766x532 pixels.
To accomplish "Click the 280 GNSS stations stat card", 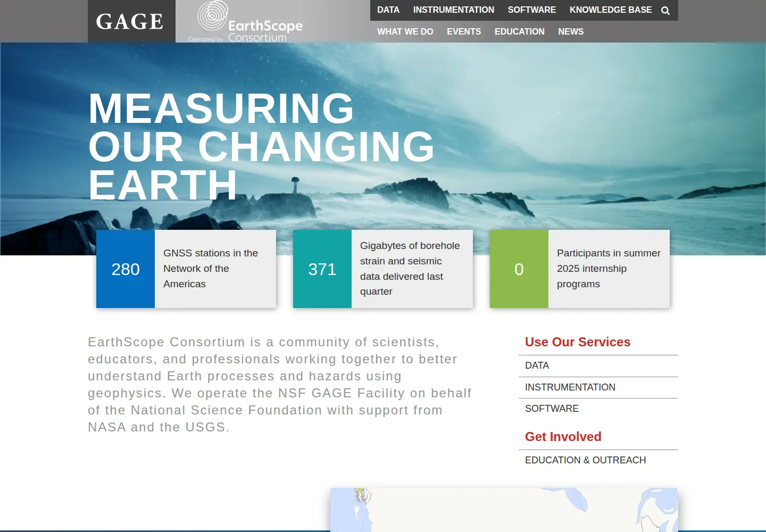I will [186, 269].
